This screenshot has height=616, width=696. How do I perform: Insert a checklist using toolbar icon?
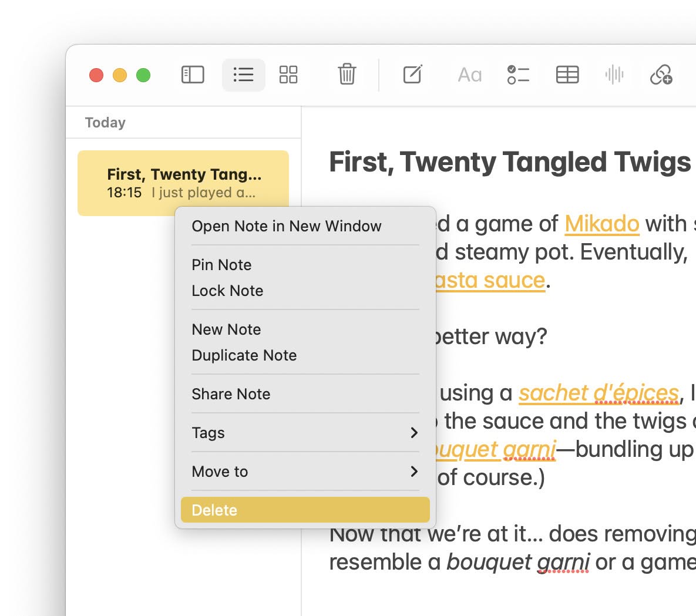[518, 75]
